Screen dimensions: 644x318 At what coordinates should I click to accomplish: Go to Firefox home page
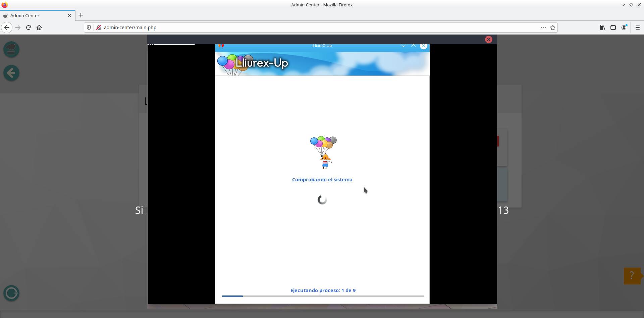pos(39,28)
